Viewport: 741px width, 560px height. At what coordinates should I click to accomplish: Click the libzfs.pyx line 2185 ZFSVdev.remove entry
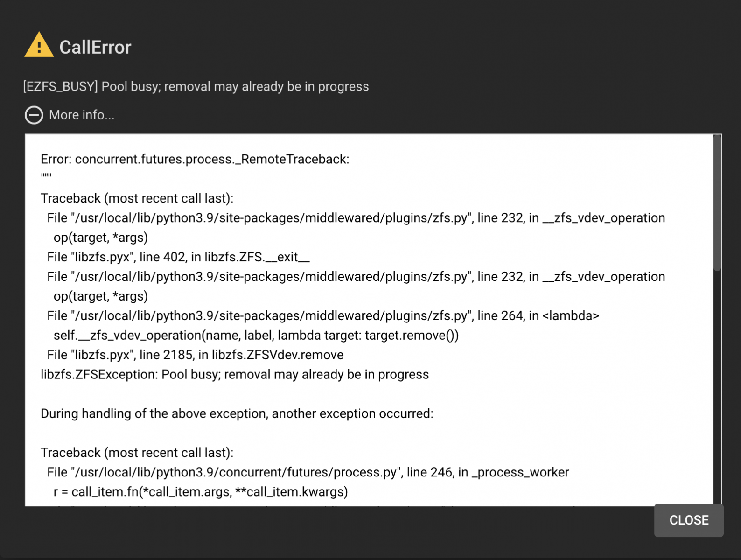tap(196, 355)
